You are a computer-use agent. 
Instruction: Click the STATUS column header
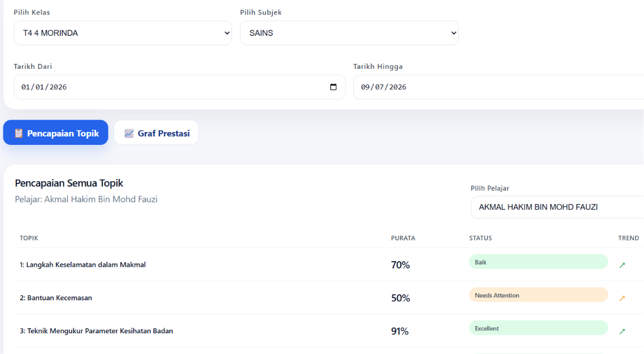pos(481,238)
